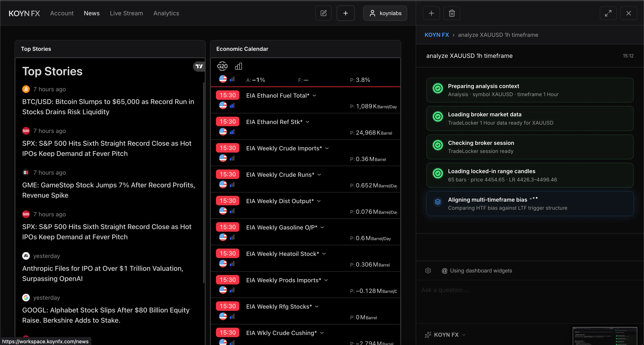Click the GameStop logo icon
Screen dimensions: 644x345
point(26,172)
